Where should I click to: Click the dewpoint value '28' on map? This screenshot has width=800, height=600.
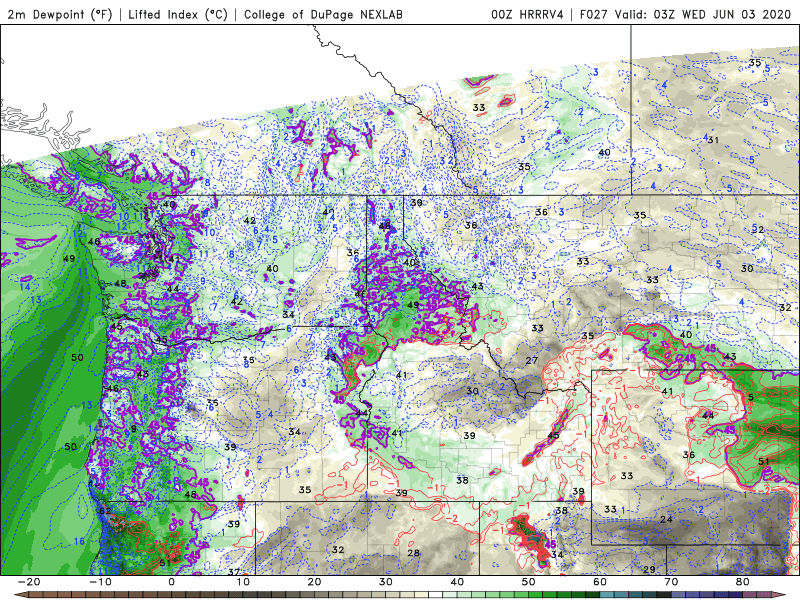click(413, 553)
